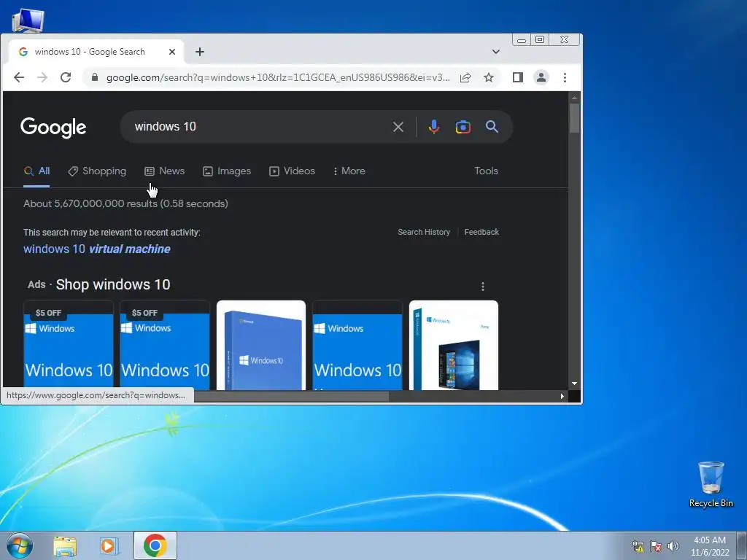Submit search with magnifier icon
Viewport: 747px width, 560px height.
point(492,127)
